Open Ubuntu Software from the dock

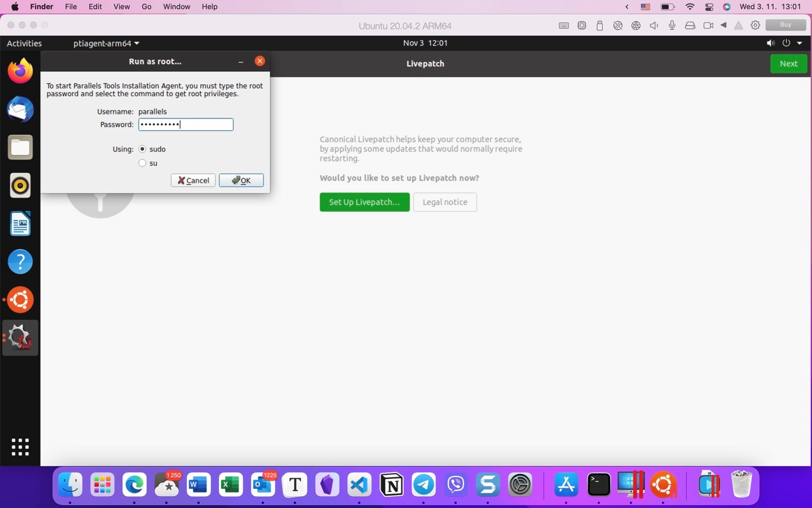tap(20, 300)
